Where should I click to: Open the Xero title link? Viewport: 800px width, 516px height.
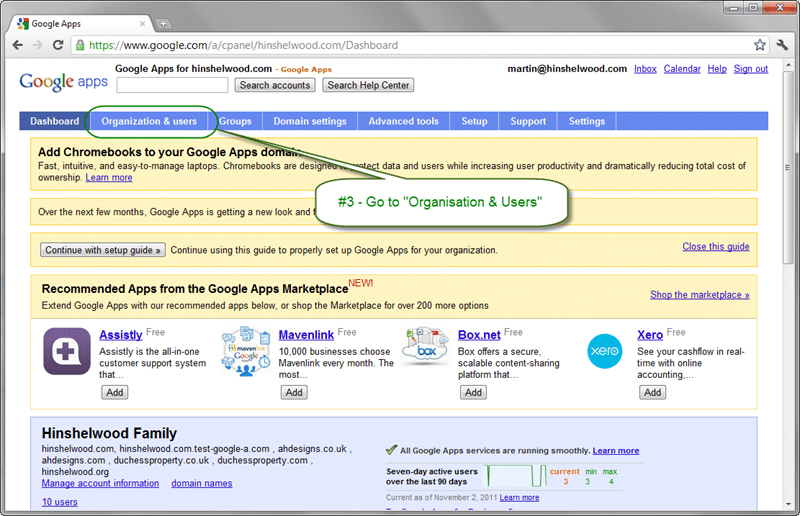pyautogui.click(x=650, y=335)
